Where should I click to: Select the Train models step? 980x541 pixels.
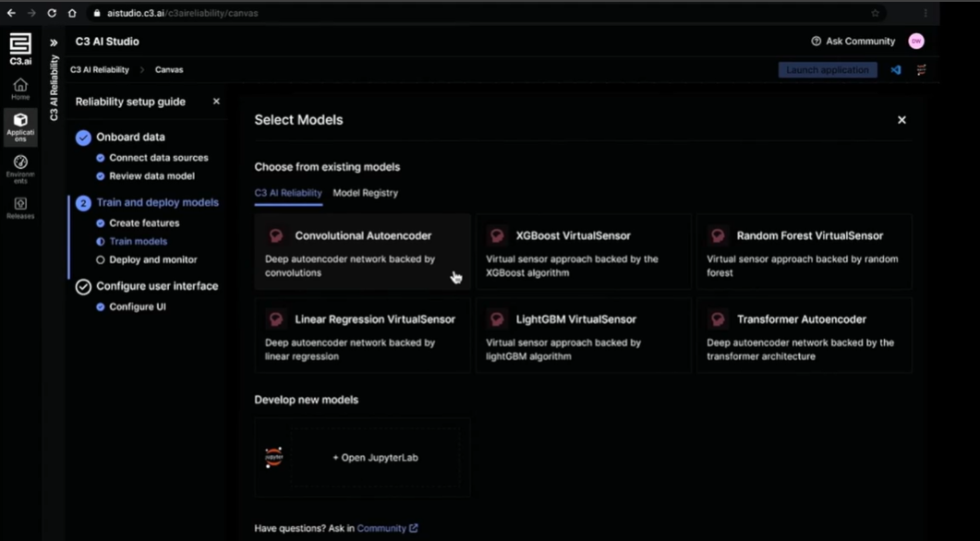click(x=138, y=242)
